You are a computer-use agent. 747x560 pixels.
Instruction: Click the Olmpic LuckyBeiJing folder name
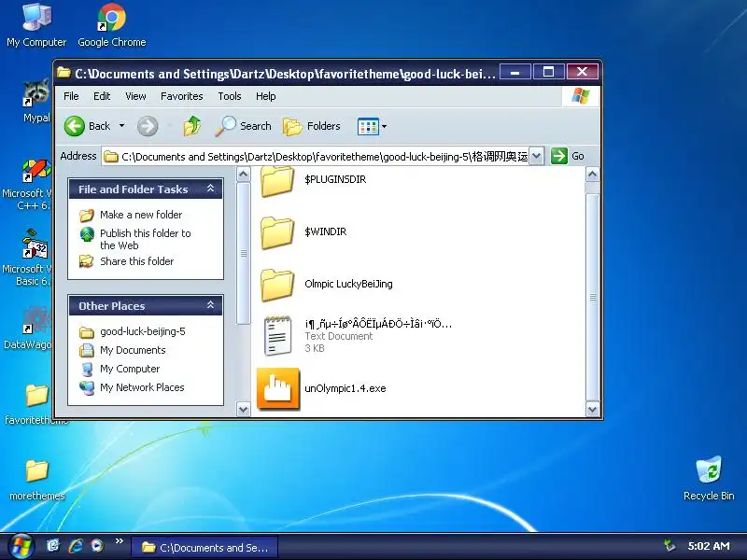(348, 284)
